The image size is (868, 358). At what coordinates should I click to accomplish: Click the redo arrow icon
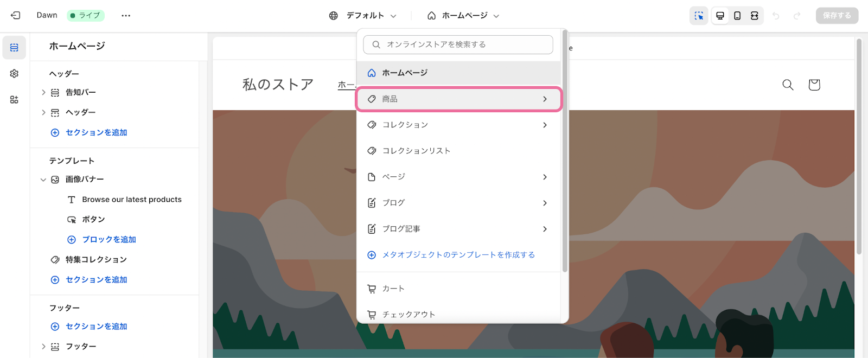click(796, 16)
